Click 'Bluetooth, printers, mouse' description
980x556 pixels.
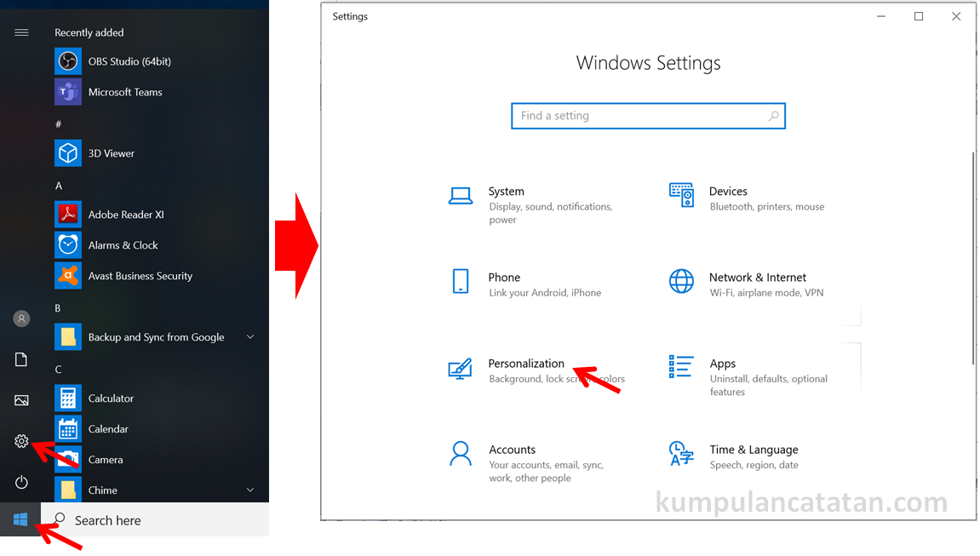click(x=767, y=206)
